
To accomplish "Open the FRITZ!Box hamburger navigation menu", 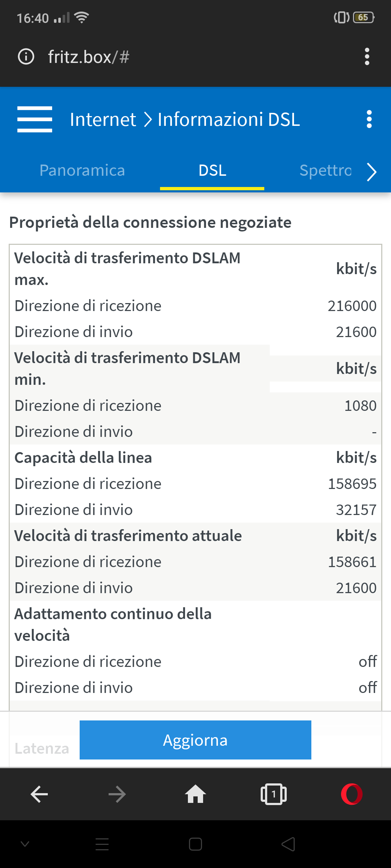I will click(x=35, y=120).
